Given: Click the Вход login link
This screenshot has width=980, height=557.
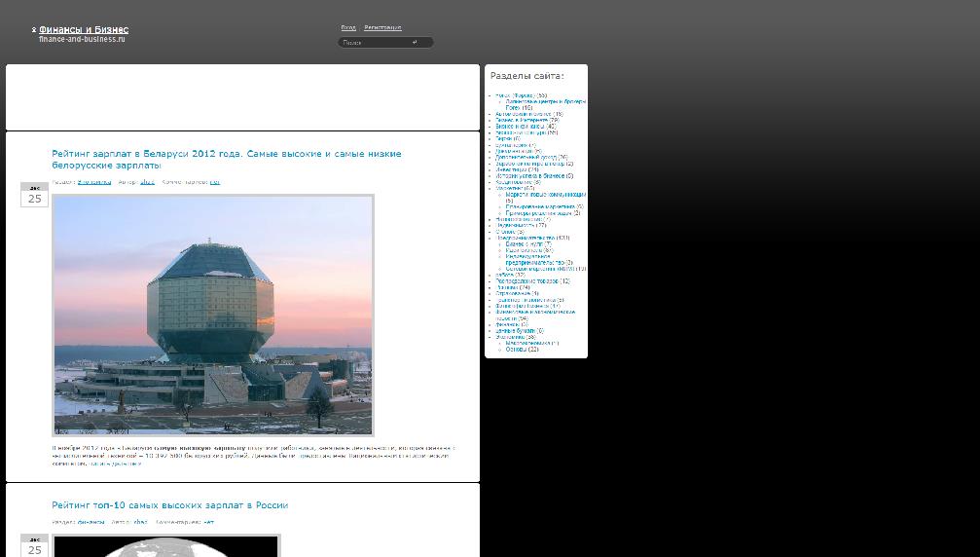Looking at the screenshot, I should pyautogui.click(x=348, y=27).
